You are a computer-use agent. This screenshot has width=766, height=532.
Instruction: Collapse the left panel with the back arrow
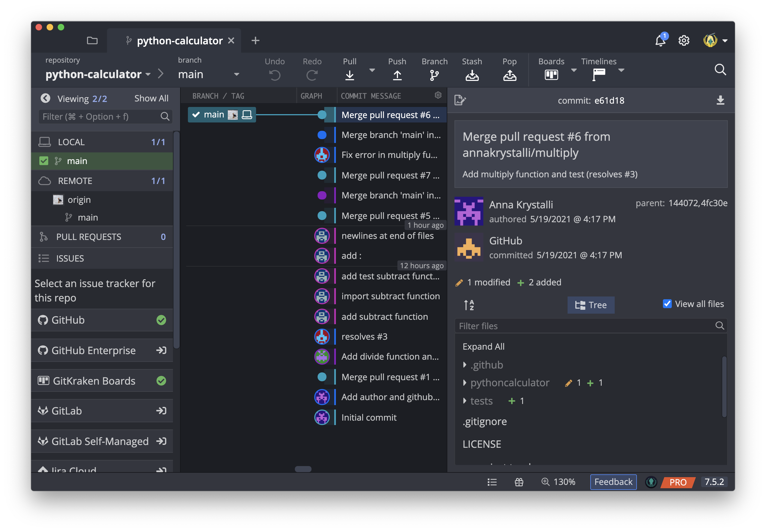(45, 98)
